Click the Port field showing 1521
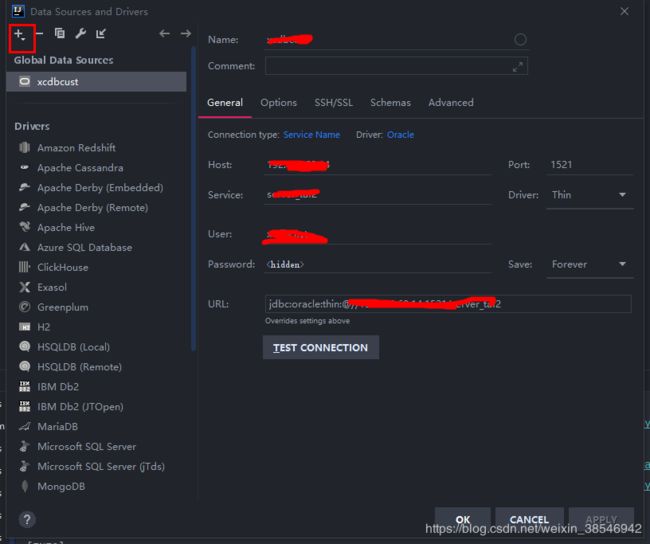The height and width of the screenshot is (544, 650). click(589, 165)
